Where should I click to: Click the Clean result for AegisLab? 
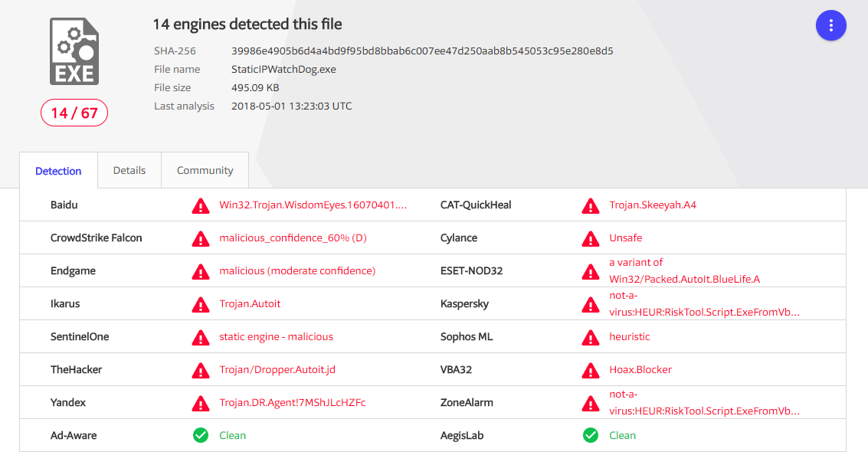(x=622, y=435)
